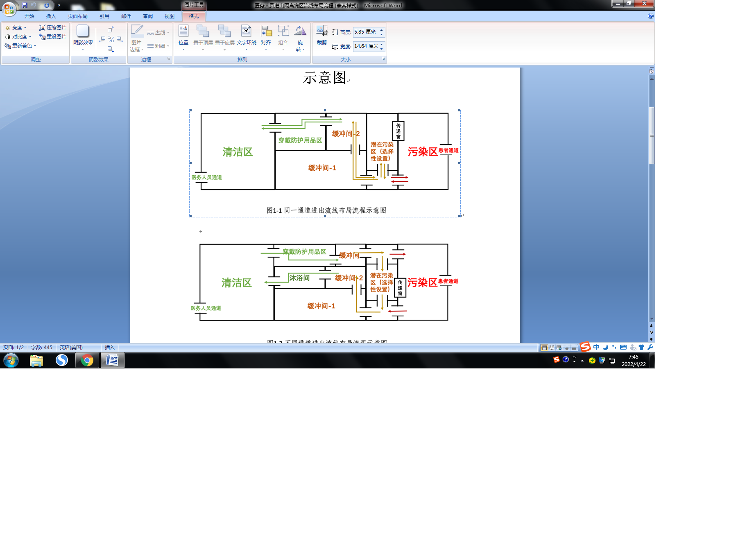Click the Office button
This screenshot has width=747, height=560.
tap(9, 8)
